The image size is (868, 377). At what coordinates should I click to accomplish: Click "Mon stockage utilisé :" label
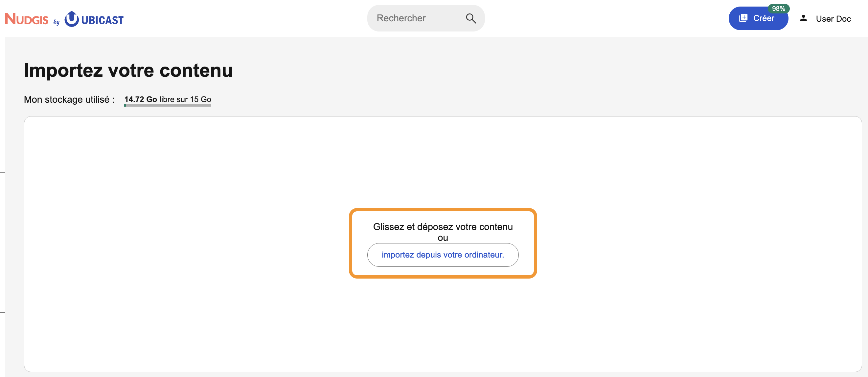(69, 100)
